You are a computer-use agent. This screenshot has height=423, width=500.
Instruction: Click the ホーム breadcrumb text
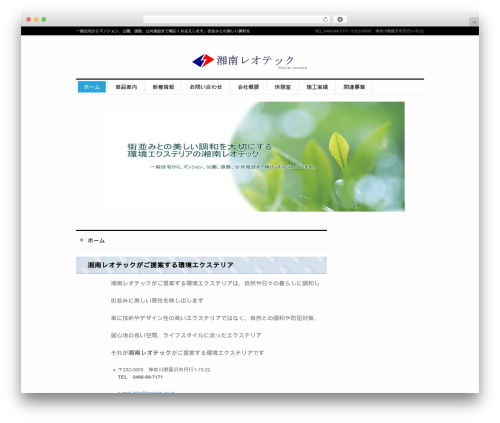coord(96,240)
